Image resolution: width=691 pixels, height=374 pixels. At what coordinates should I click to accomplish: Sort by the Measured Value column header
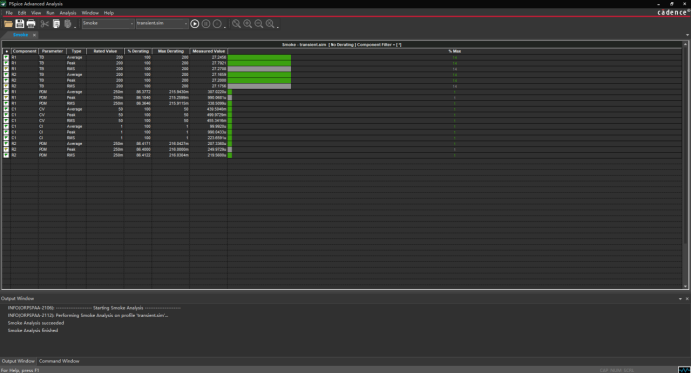[x=208, y=51]
